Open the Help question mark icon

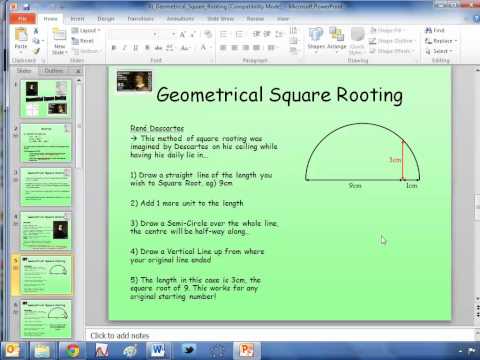coord(476,19)
